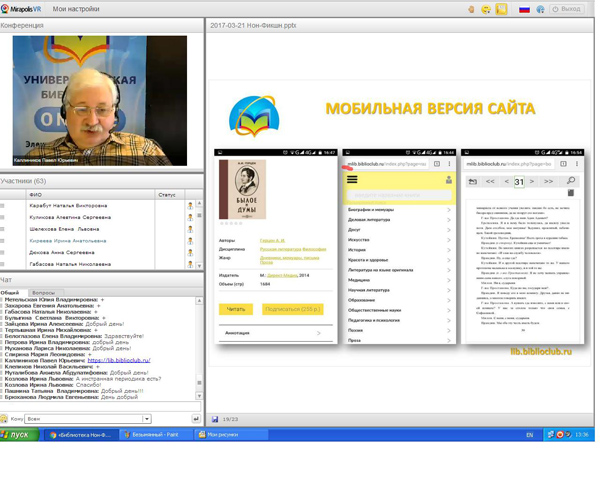Viewport: 600px width, 480px height.
Task: Click the send message enter icon
Action: [x=196, y=419]
